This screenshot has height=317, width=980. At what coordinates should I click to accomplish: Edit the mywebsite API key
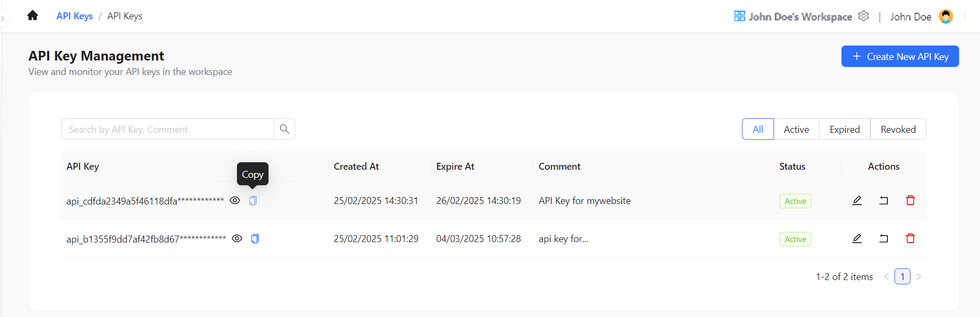tap(857, 200)
